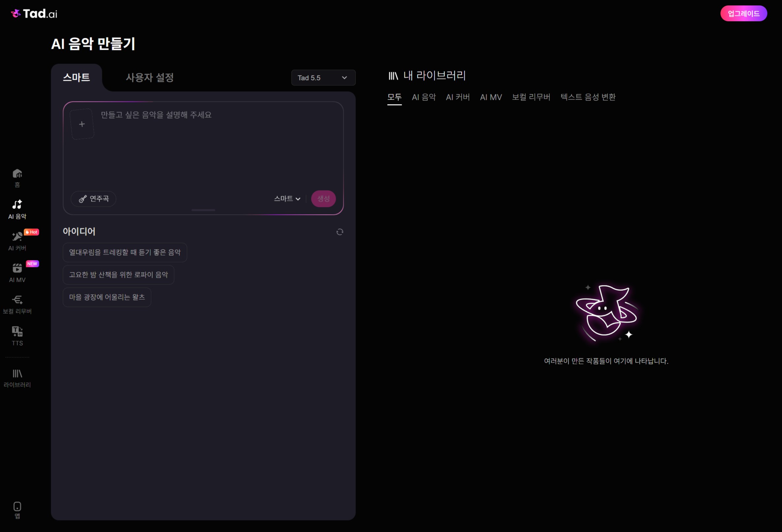
Task: Switch to the 사용자 설정 tab
Action: (150, 78)
